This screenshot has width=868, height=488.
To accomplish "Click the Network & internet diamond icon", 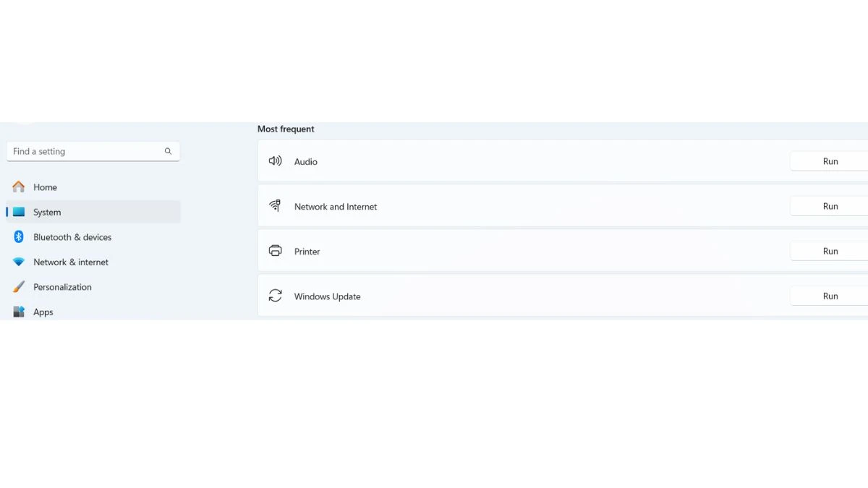I will 19,262.
